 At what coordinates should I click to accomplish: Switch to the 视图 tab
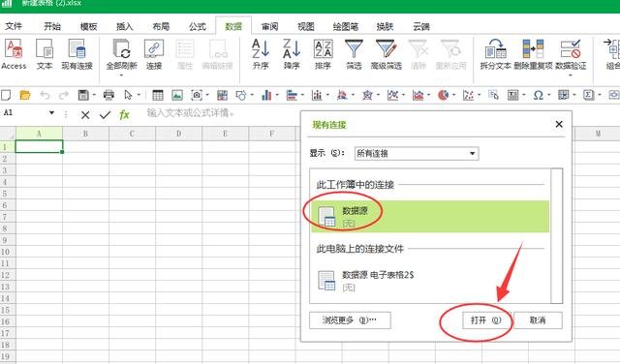click(x=306, y=26)
